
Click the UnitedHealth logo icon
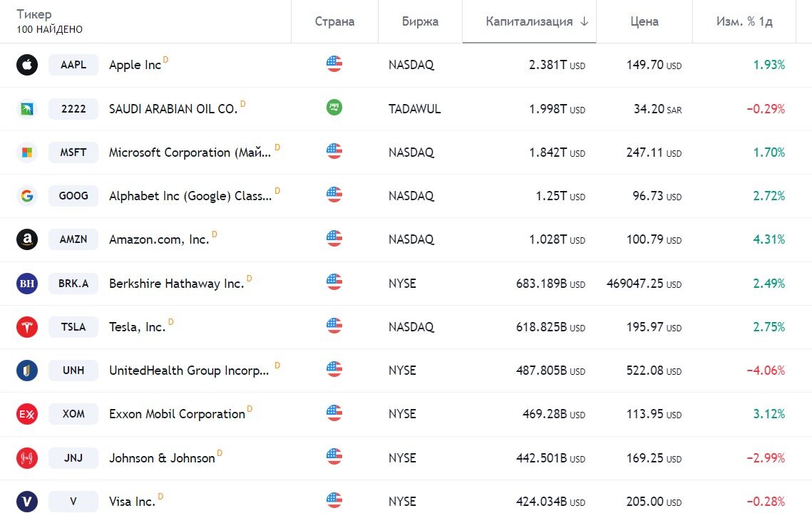point(27,371)
